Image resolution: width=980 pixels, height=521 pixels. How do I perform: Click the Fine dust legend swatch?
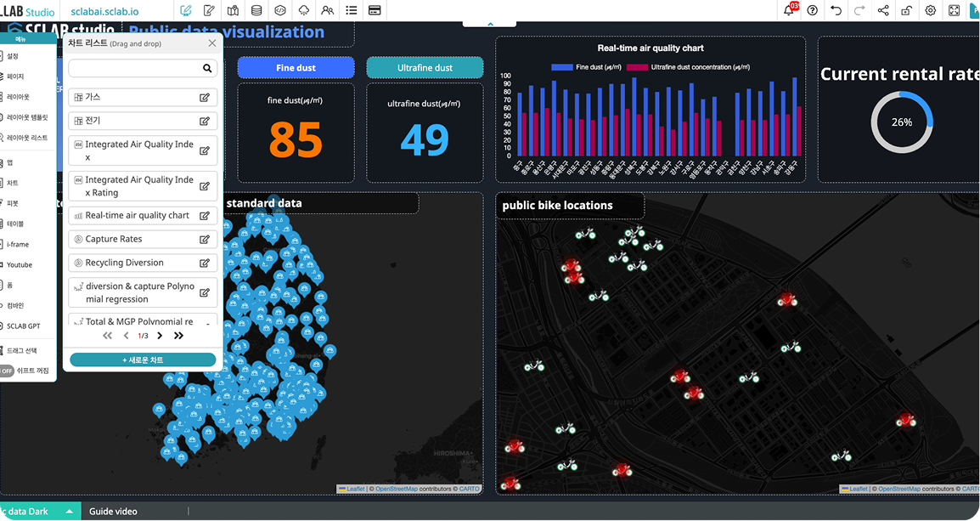562,67
